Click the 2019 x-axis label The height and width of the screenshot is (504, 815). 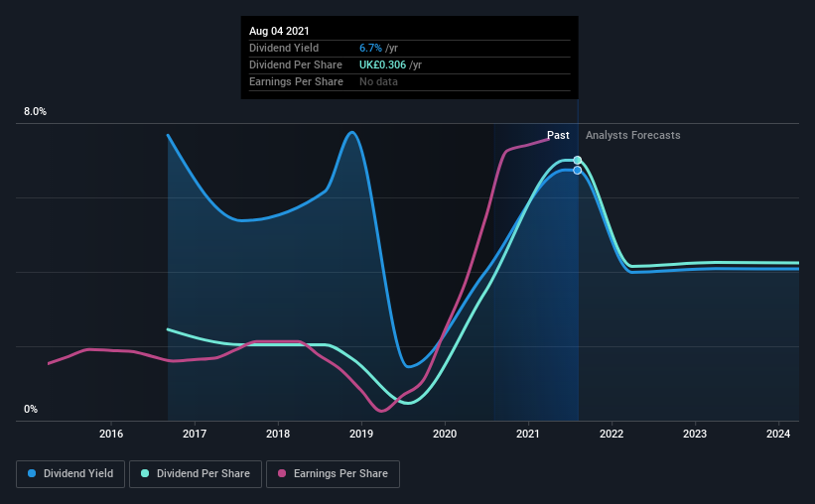pyautogui.click(x=361, y=434)
